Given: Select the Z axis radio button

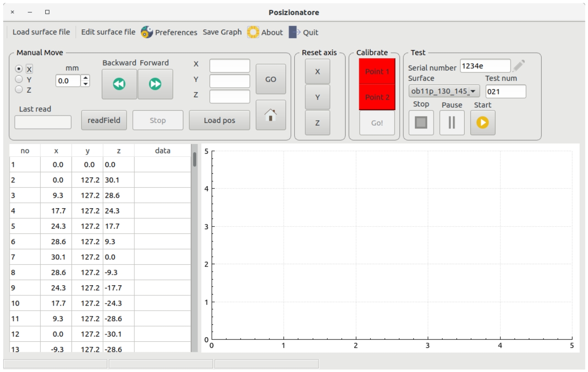Looking at the screenshot, I should (19, 90).
